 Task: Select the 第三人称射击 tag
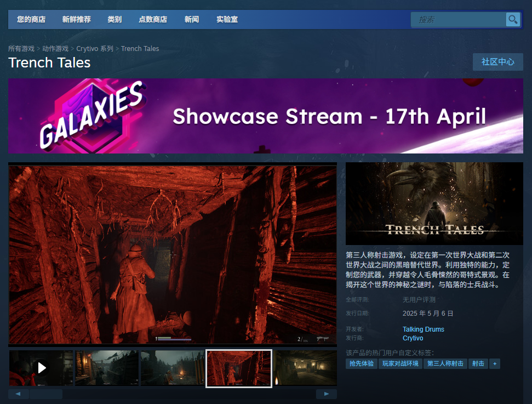click(x=445, y=363)
